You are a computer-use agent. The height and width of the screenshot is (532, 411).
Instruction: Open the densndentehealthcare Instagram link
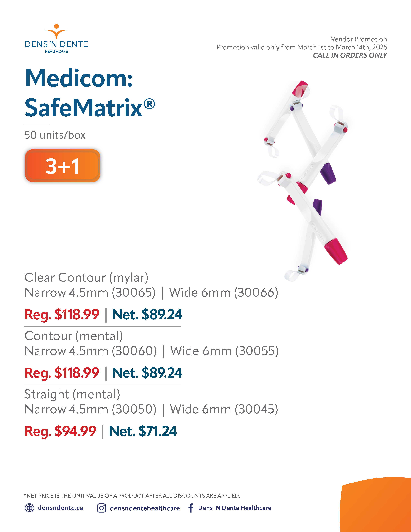145,508
